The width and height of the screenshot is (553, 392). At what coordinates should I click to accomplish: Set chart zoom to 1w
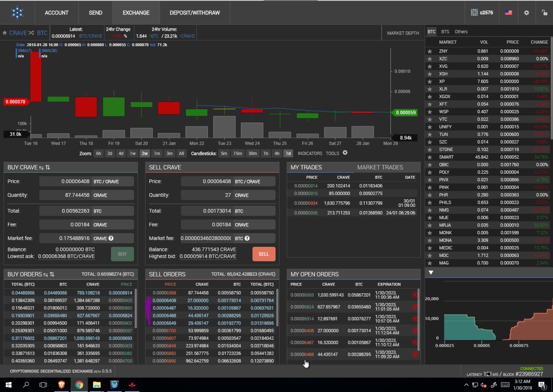(x=133, y=153)
